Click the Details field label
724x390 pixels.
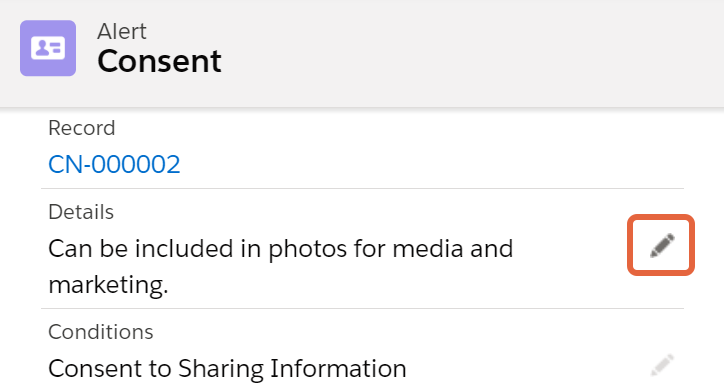pyautogui.click(x=81, y=212)
